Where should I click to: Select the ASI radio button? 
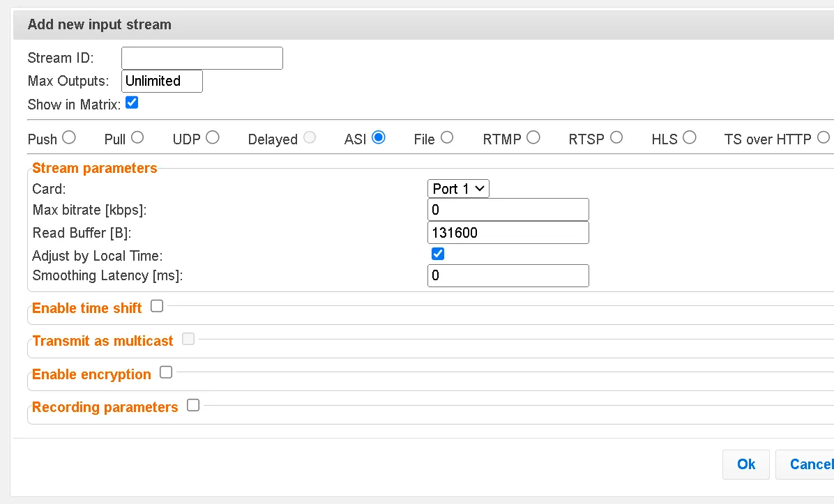(378, 138)
